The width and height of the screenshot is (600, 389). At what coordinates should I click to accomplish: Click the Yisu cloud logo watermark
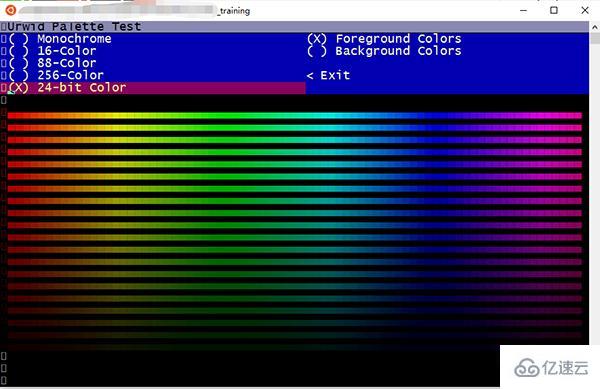pyautogui.click(x=551, y=368)
